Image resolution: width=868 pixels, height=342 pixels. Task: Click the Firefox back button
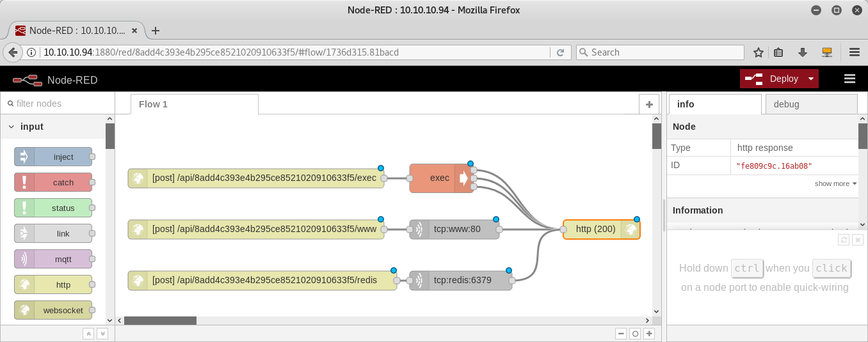[12, 52]
